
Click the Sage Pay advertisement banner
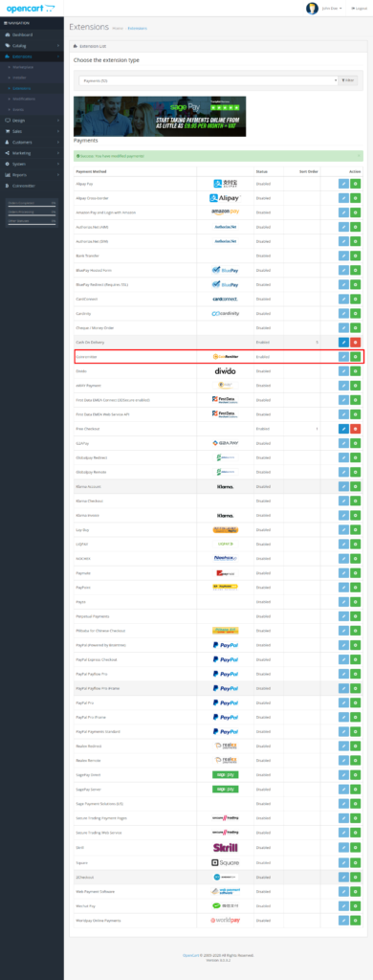[160, 116]
